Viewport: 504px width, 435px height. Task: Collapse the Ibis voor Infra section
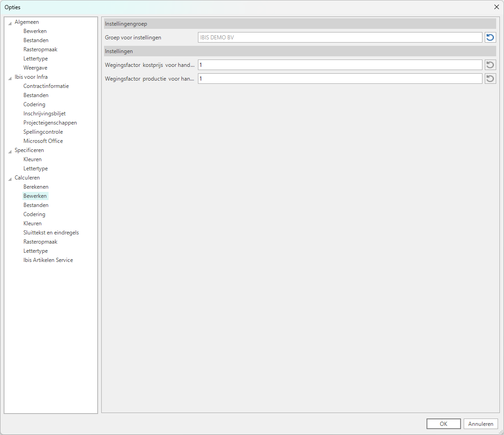click(x=10, y=77)
